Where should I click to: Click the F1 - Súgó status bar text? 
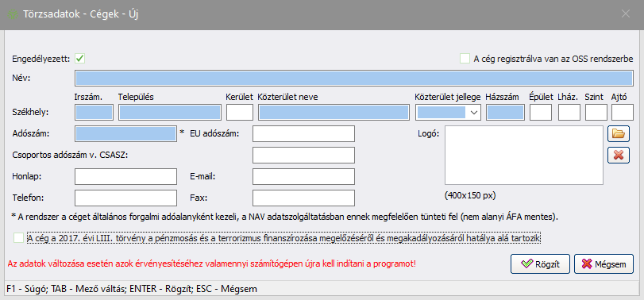pos(132,289)
